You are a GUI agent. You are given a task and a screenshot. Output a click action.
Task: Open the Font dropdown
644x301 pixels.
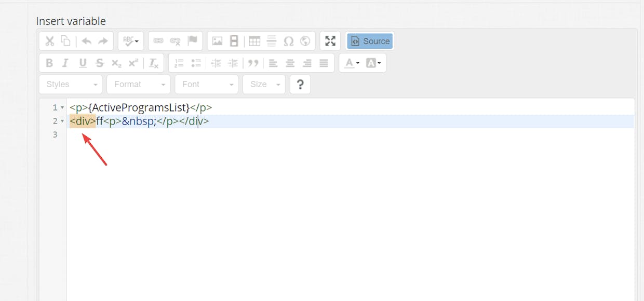[x=207, y=84]
